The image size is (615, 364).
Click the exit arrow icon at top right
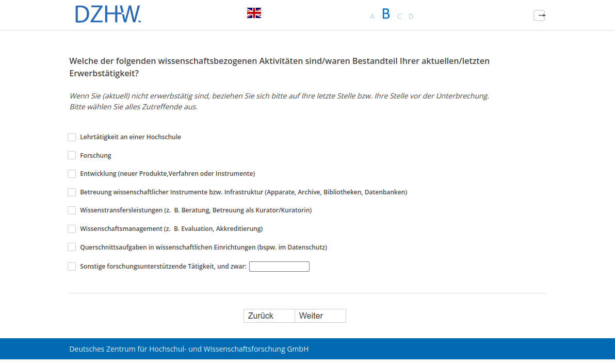click(539, 15)
